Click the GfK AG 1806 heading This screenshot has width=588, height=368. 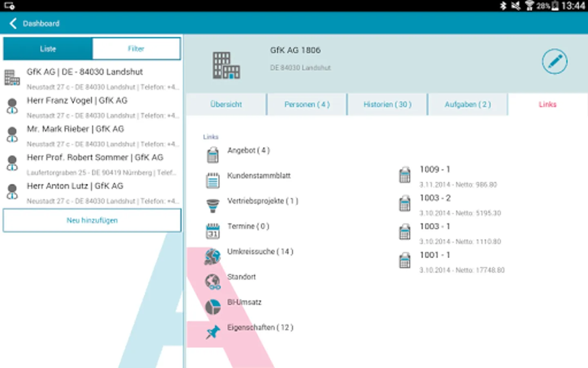(295, 50)
